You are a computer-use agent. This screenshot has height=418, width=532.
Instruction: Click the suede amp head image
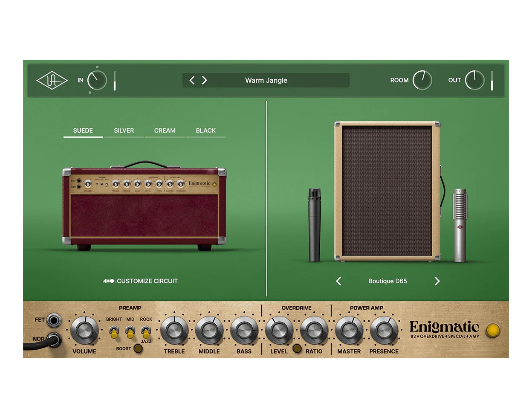coord(144,206)
